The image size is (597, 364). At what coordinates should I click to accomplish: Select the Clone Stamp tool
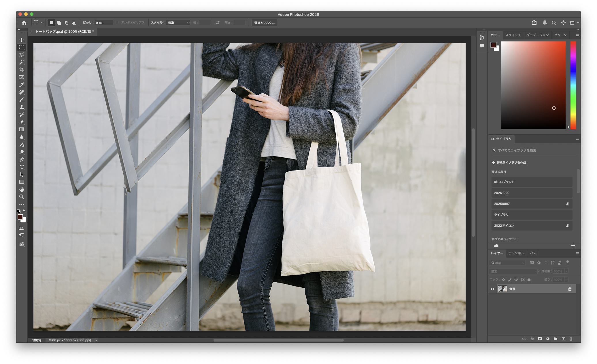click(22, 107)
